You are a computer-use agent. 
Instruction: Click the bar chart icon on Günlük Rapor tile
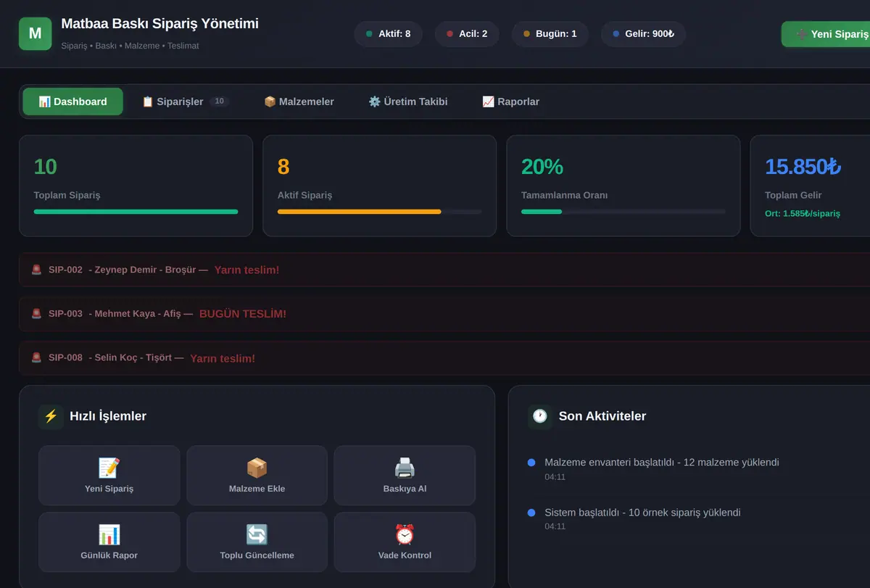[x=109, y=534]
